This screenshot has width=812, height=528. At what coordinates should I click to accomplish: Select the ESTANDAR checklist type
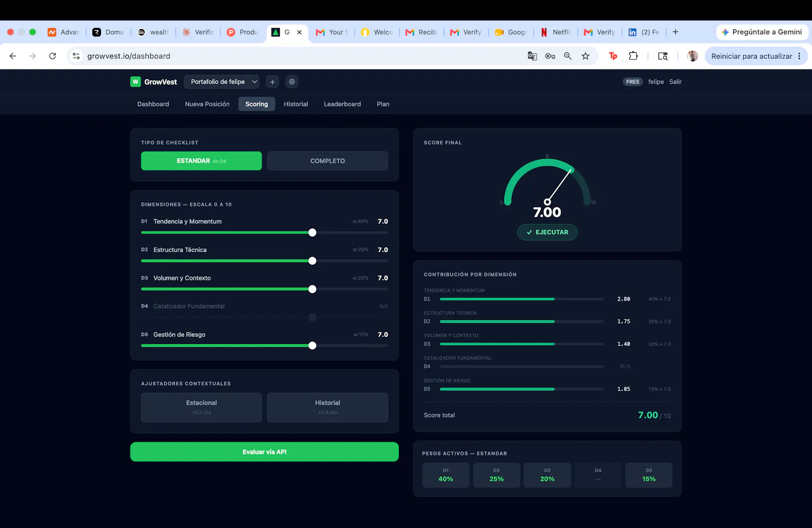[201, 161]
